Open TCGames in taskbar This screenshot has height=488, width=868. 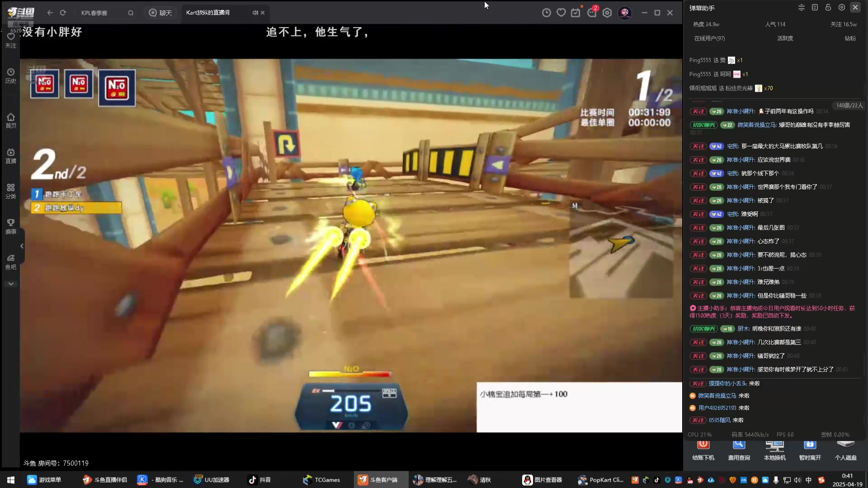pos(321,480)
